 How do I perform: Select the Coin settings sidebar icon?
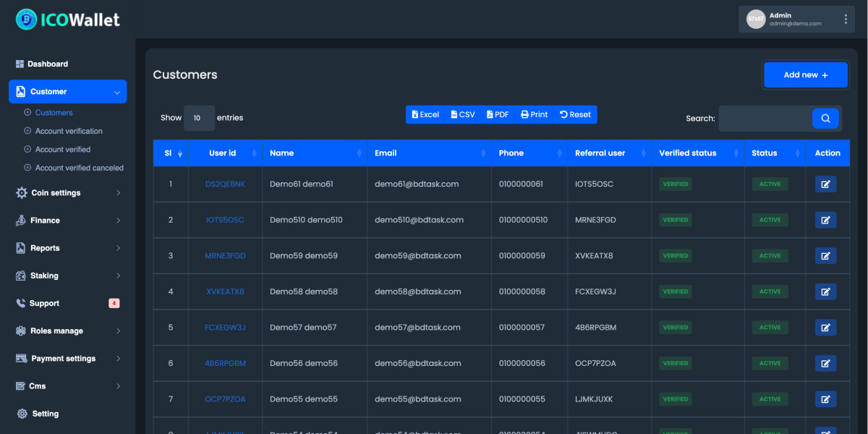[x=20, y=192]
